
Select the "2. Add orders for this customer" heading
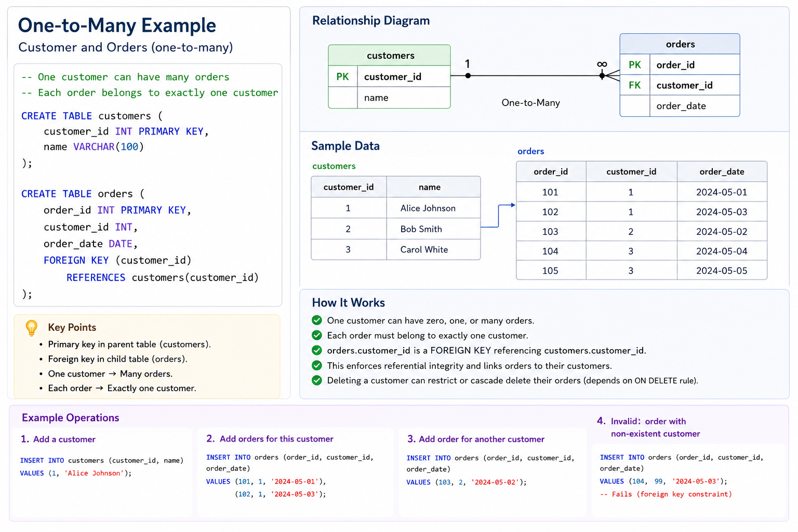270,439
